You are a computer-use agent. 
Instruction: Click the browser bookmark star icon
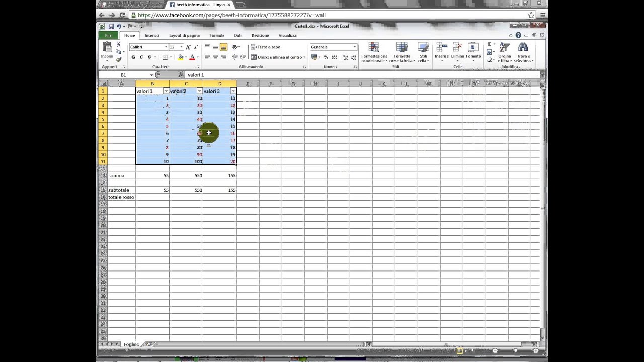[531, 15]
